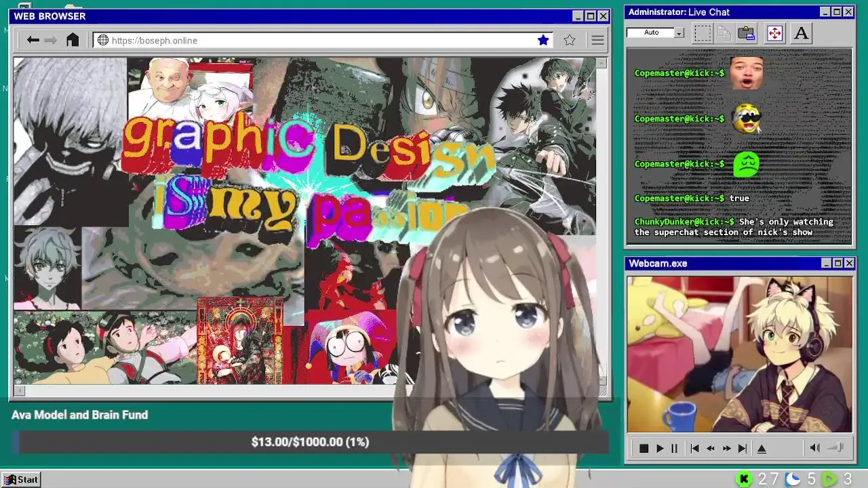Click the globe icon beside the URL
This screenshot has height=488, width=868.
(103, 40)
